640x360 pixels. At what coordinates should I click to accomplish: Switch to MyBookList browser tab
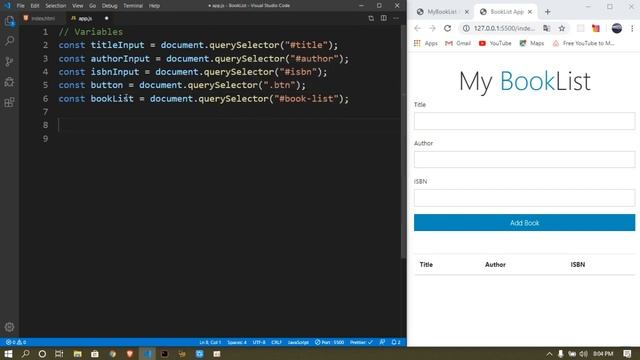pos(442,12)
